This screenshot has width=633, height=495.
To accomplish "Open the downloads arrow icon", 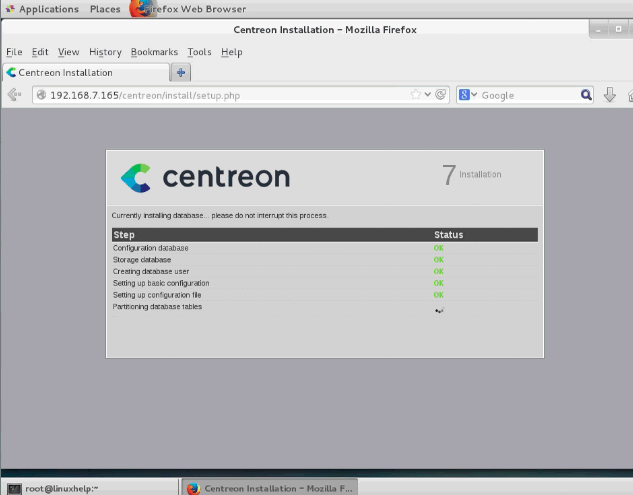I will pos(610,95).
